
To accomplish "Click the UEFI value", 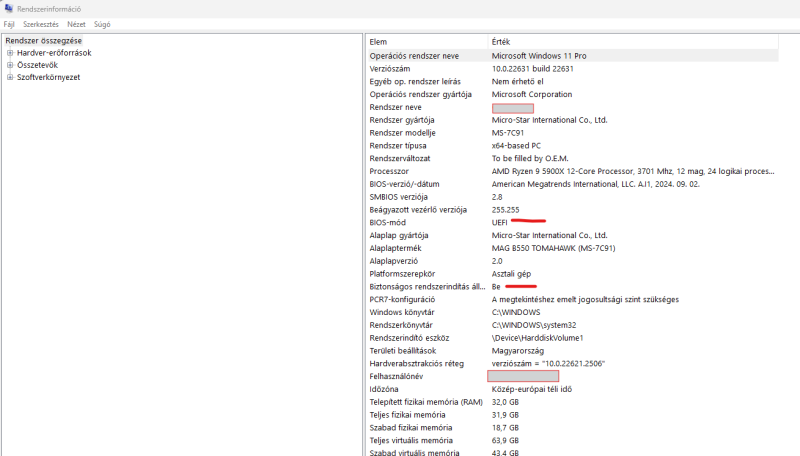I will tap(499, 222).
